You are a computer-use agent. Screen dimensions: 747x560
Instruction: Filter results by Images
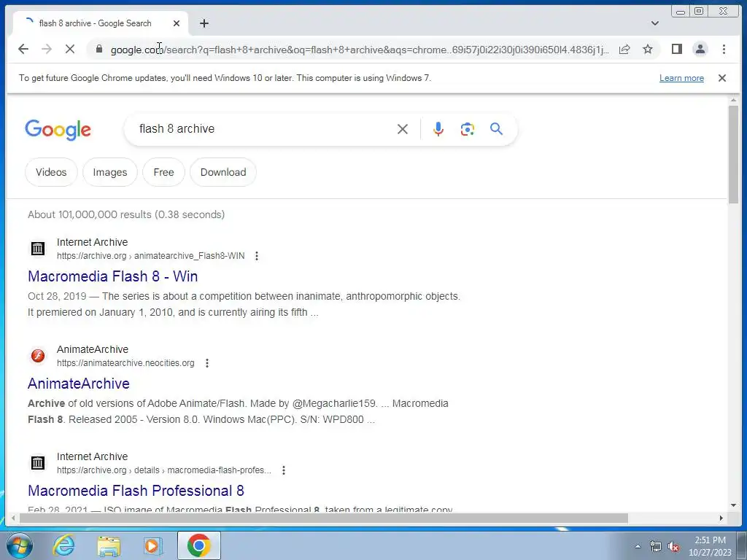click(110, 172)
